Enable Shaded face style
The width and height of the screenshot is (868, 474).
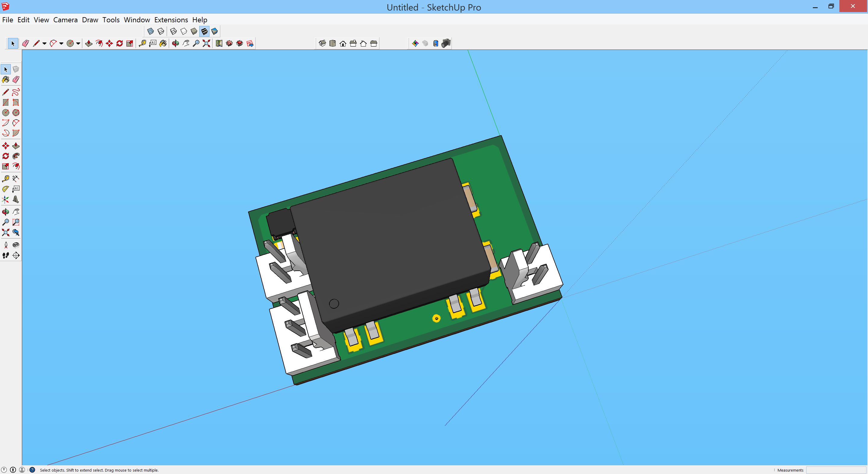pyautogui.click(x=194, y=31)
